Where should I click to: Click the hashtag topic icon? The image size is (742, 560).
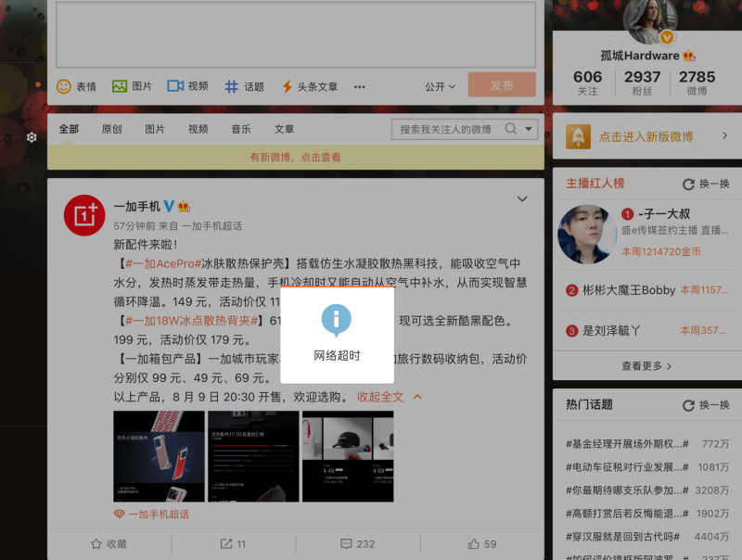pyautogui.click(x=231, y=86)
